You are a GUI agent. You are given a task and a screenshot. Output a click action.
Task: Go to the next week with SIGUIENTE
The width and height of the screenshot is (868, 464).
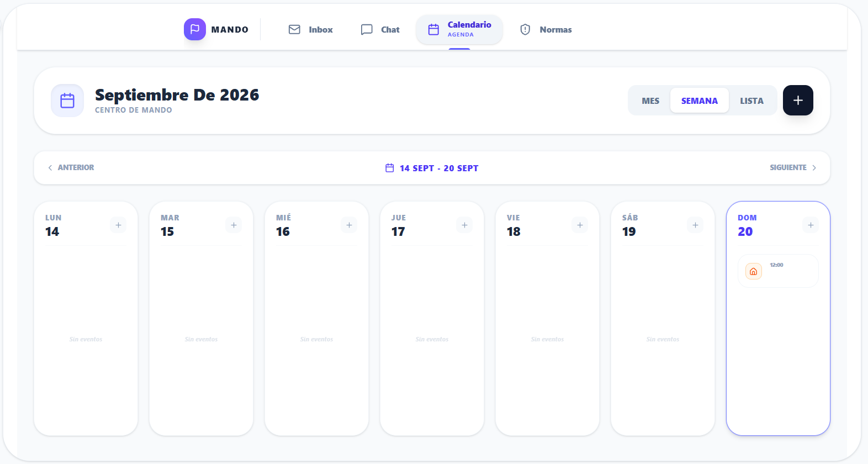[793, 167]
